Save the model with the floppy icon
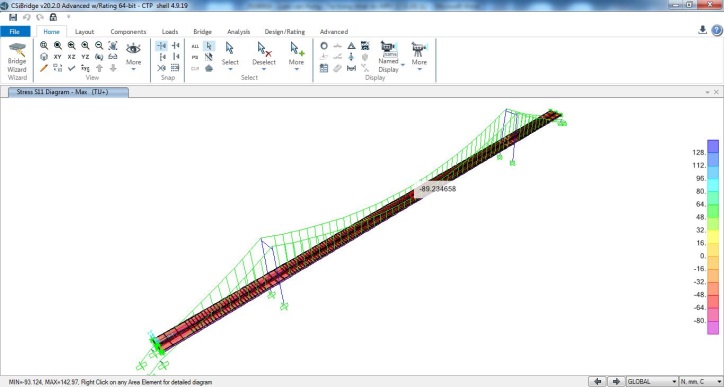Viewport: 724px width, 387px height. point(13,18)
